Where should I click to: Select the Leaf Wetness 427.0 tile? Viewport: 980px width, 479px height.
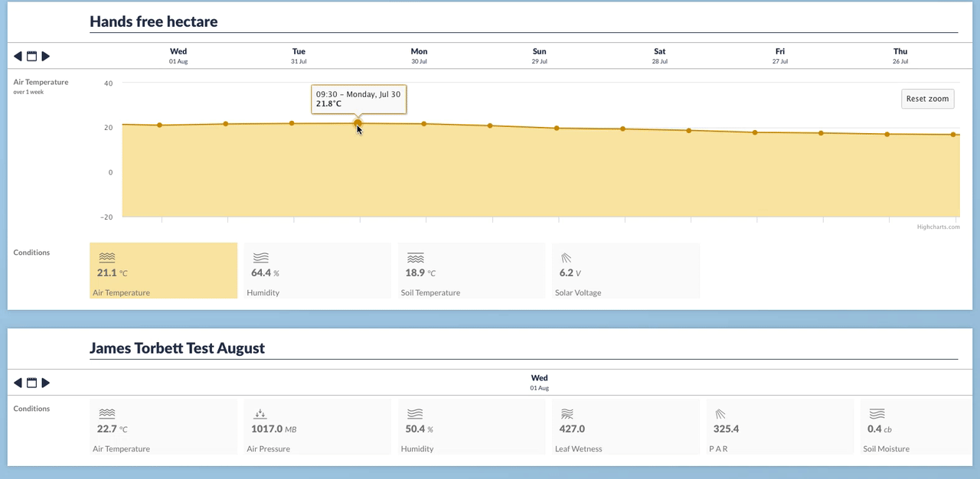tap(626, 427)
